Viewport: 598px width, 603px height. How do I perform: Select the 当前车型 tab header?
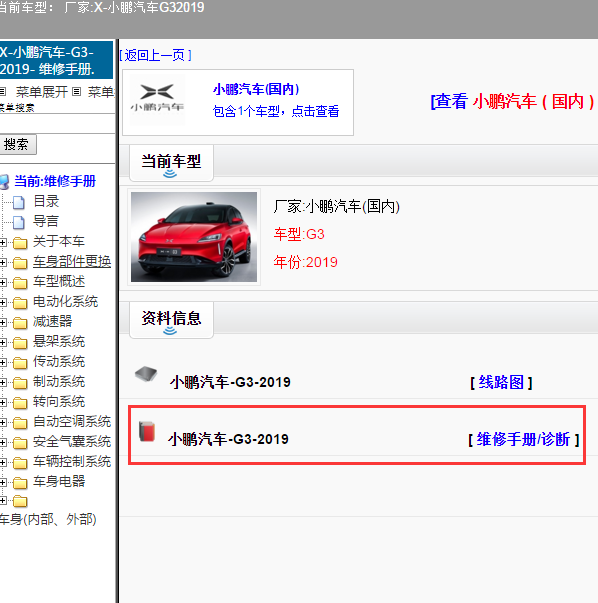click(171, 163)
